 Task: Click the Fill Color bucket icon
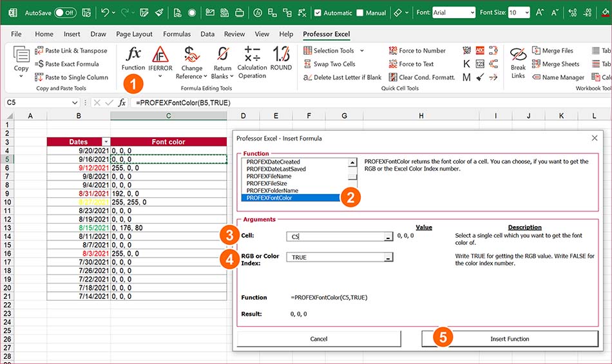(x=605, y=12)
